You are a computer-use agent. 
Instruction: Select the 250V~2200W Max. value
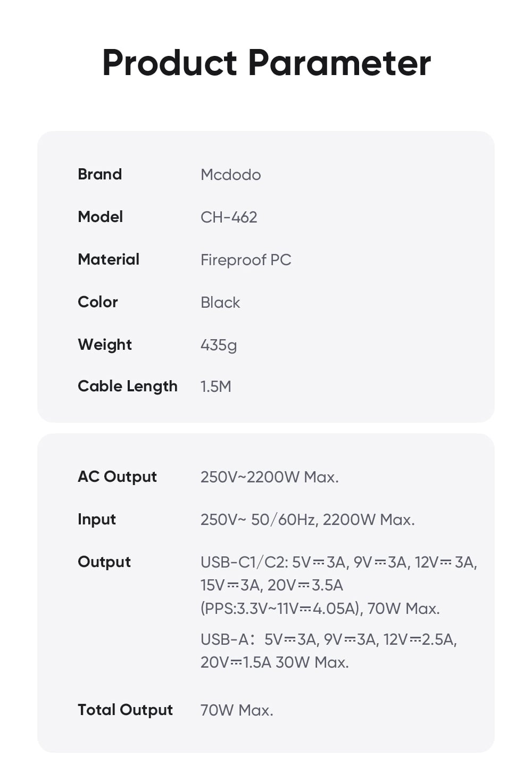[269, 477]
